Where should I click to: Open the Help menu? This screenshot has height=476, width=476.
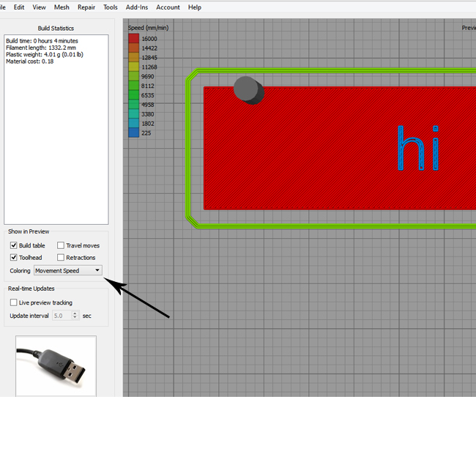click(x=195, y=7)
